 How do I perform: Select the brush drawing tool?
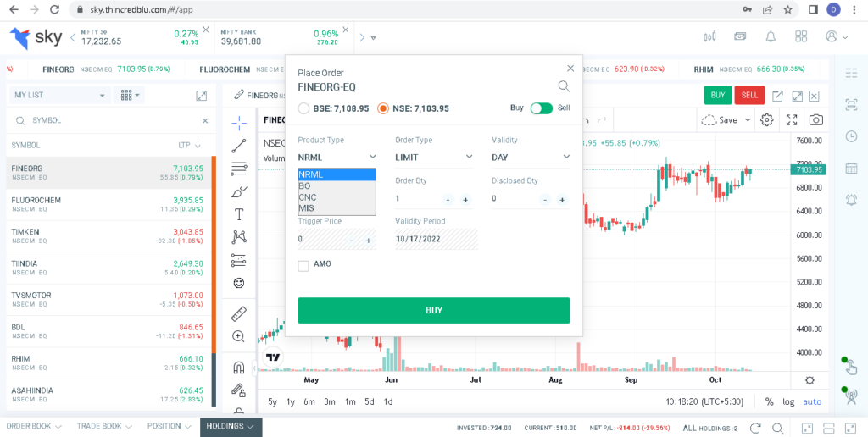239,192
